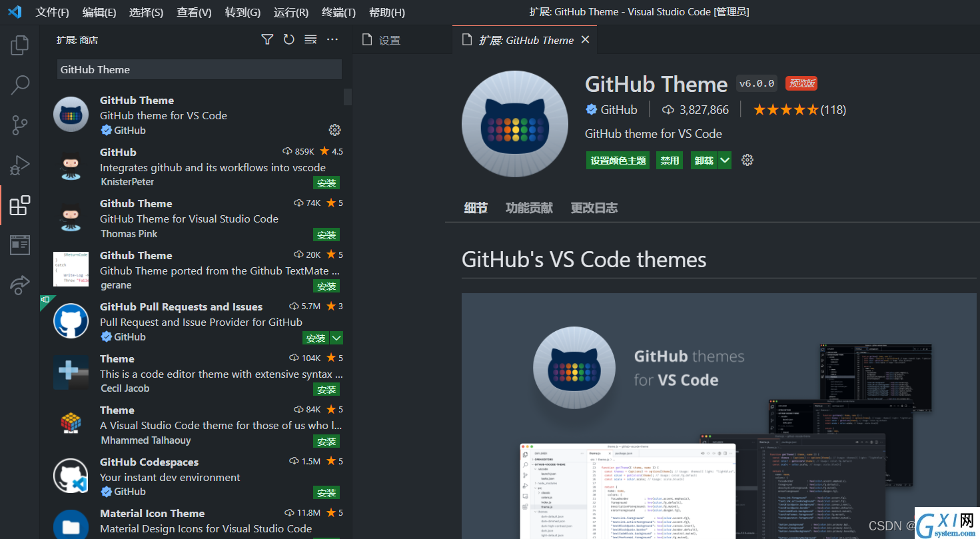Click the extensions search input field
Image resolution: width=980 pixels, height=539 pixels.
click(199, 69)
